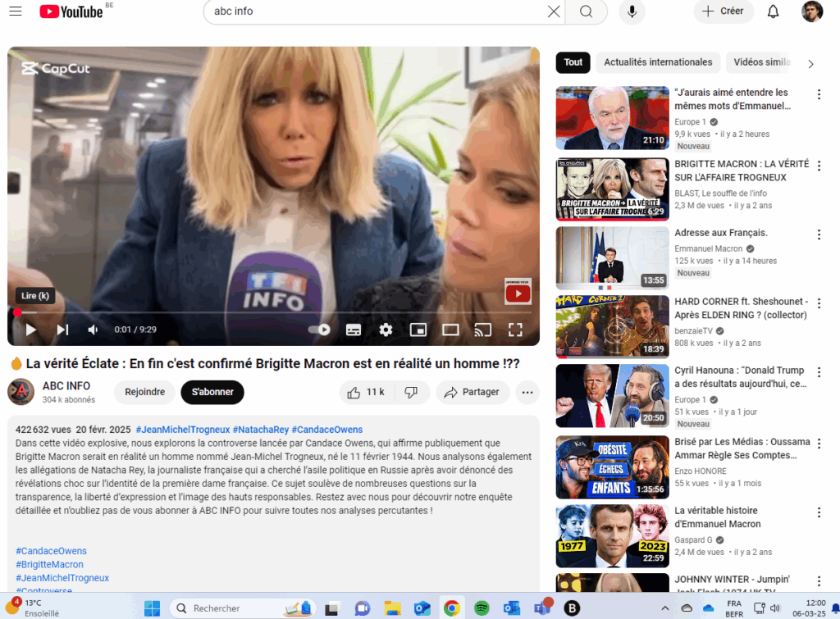This screenshot has width=840, height=619.
Task: Show more filter chips with the arrow
Action: pos(810,64)
